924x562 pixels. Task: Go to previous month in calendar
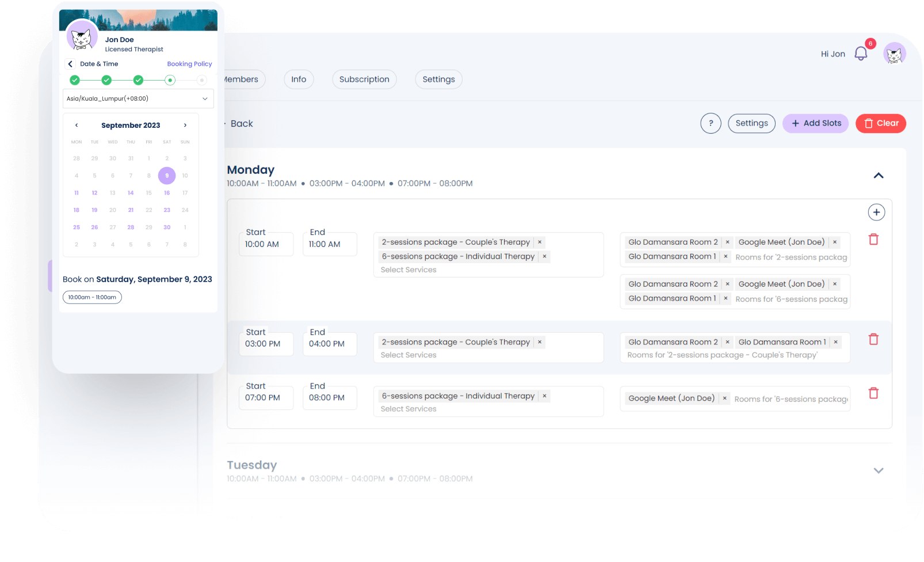pyautogui.click(x=77, y=126)
